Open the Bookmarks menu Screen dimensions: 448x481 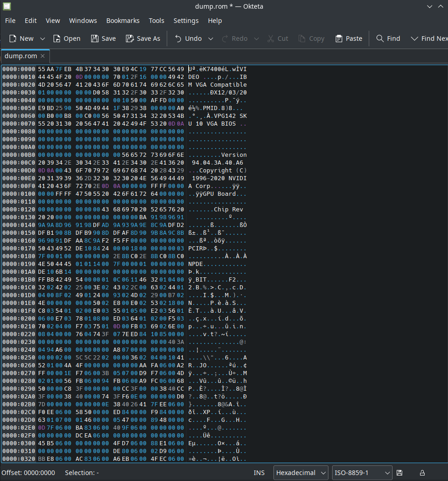[x=123, y=21]
